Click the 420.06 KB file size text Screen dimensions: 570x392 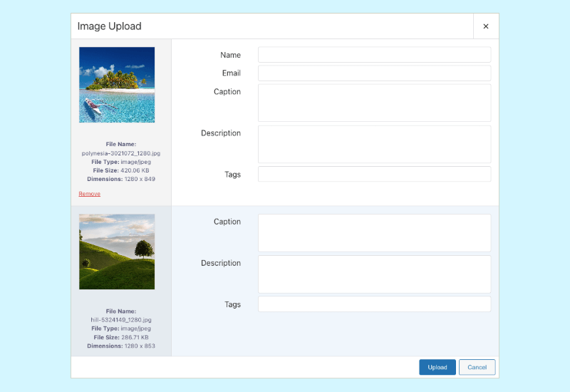click(x=135, y=170)
